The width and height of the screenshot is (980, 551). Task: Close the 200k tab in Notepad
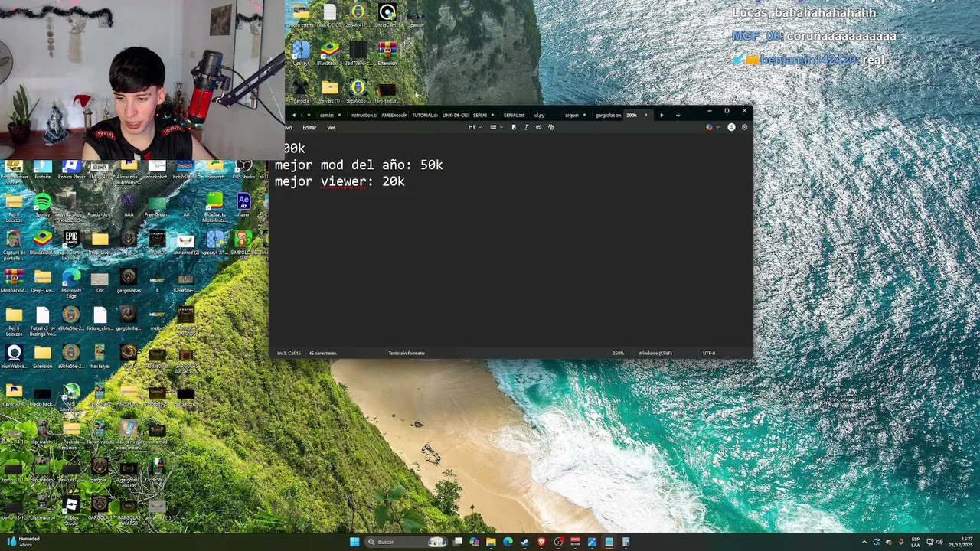pos(645,116)
